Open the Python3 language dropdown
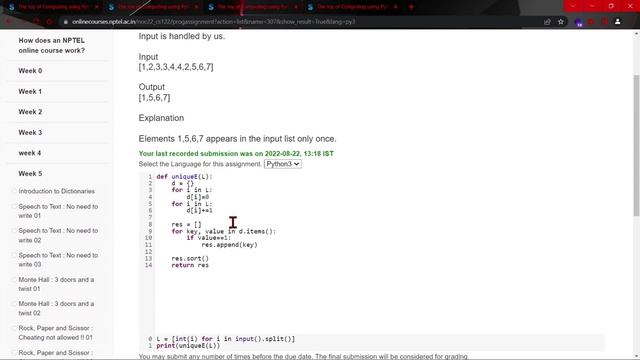Image resolution: width=640 pixels, height=360 pixels. tap(282, 164)
